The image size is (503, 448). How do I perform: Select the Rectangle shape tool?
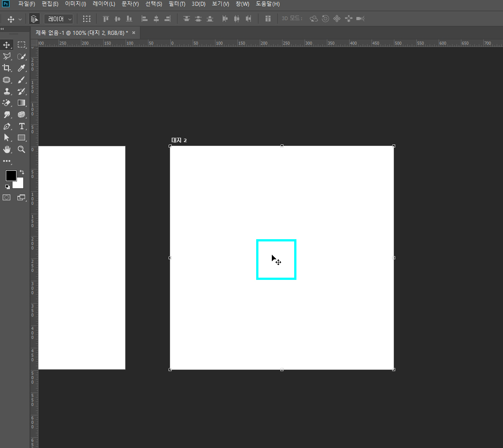(x=21, y=138)
